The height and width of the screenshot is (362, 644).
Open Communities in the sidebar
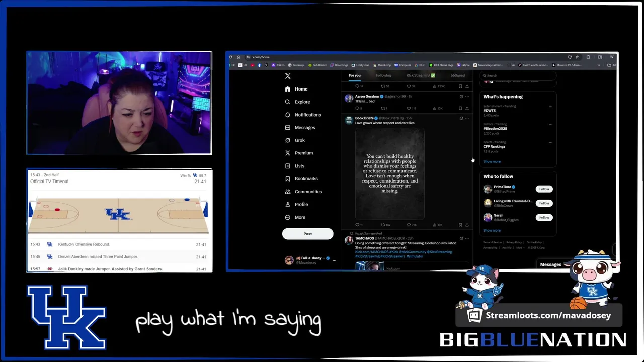(x=303, y=192)
